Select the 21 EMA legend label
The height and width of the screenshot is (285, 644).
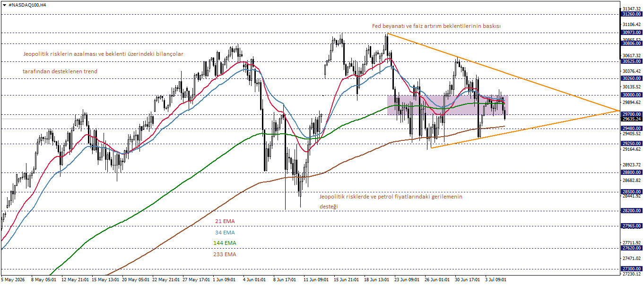click(x=225, y=221)
